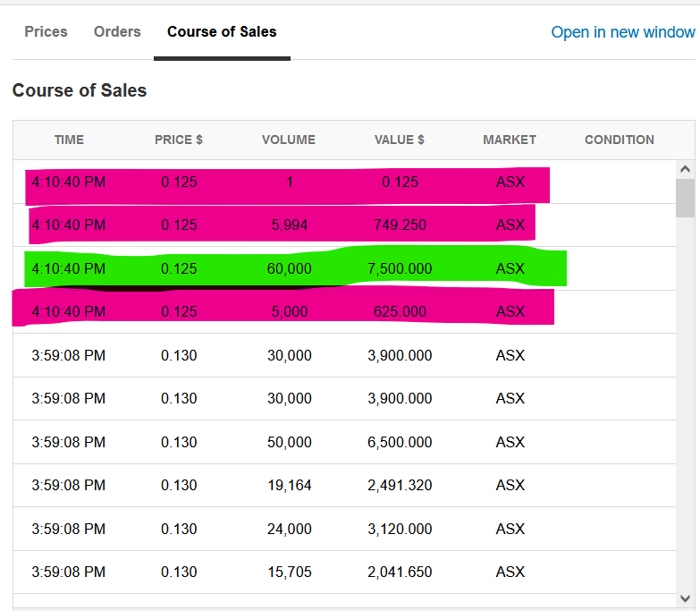Select the value cell 2,491.320
Viewport: 700px width, 611px height.
400,485
